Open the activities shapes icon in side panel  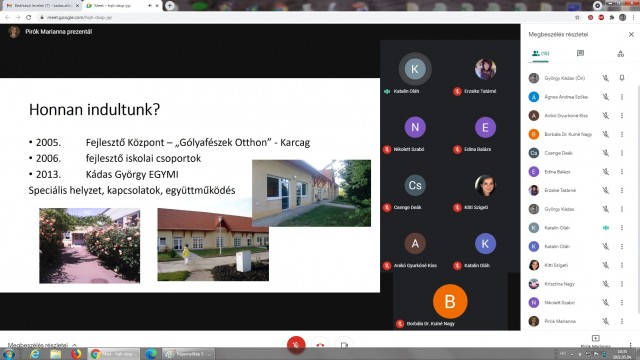point(620,53)
